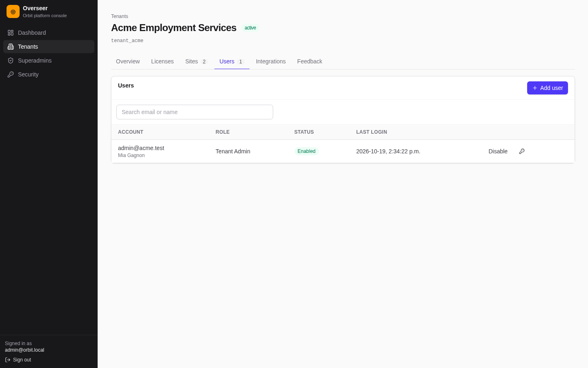Open the Integrations tab
Image resolution: width=588 pixels, height=368 pixels.
271,61
